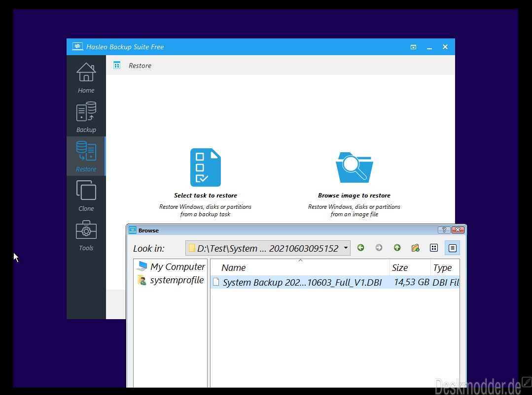Click the Browse image to restore label
532x395 pixels.
(354, 196)
